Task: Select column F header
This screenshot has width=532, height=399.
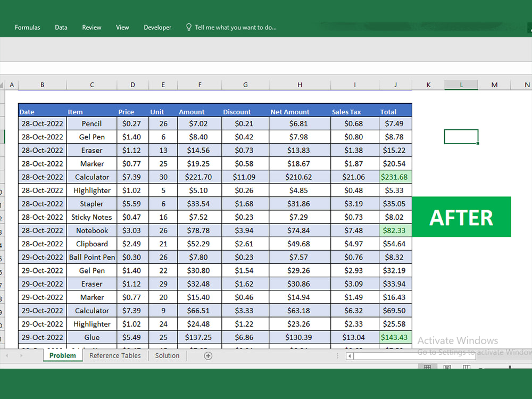Action: click(199, 85)
